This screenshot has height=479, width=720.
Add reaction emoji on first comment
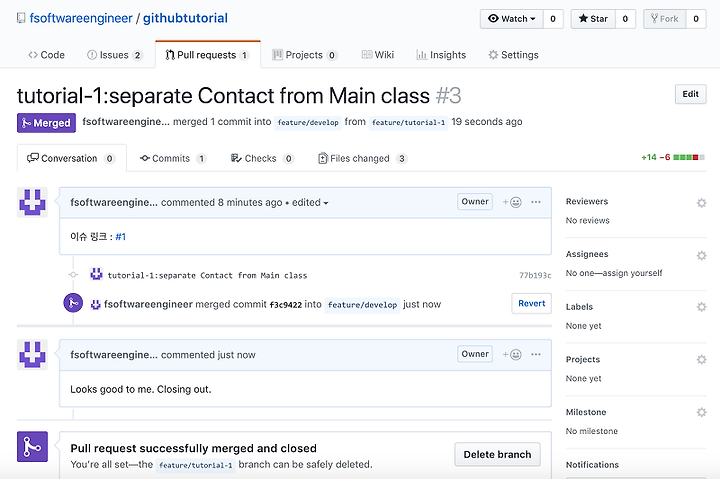512,202
